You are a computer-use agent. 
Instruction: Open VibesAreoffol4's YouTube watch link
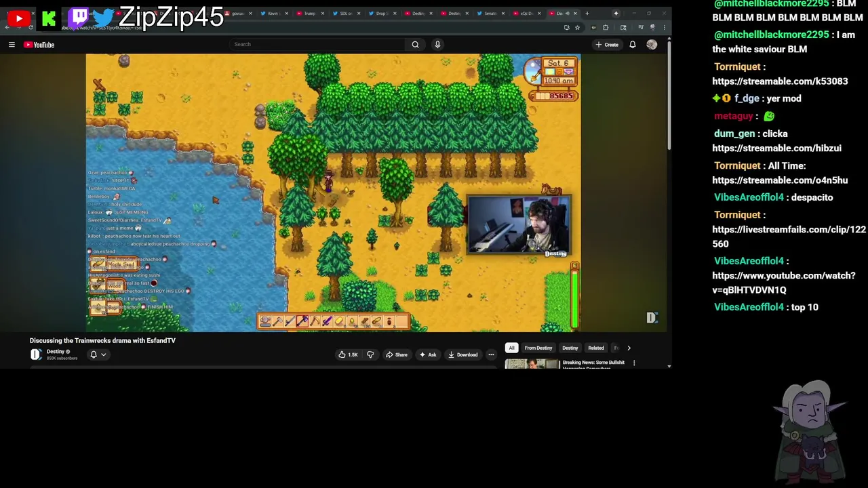pos(783,283)
